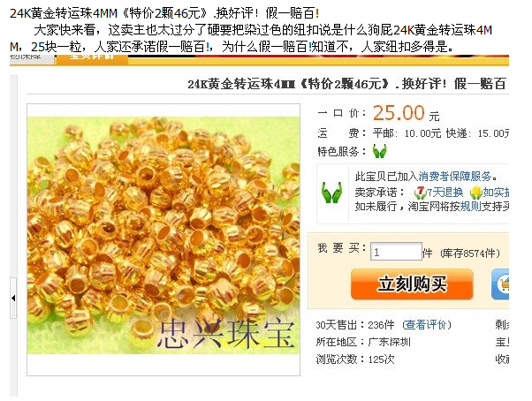This screenshot has height=401, width=532.
Task: Open the 规则 link
Action: (x=471, y=206)
